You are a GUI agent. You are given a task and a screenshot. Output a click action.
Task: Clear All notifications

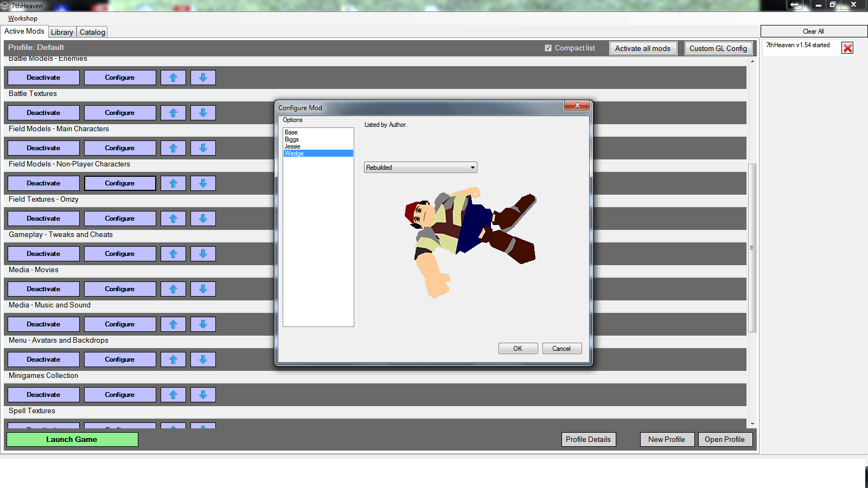click(814, 31)
